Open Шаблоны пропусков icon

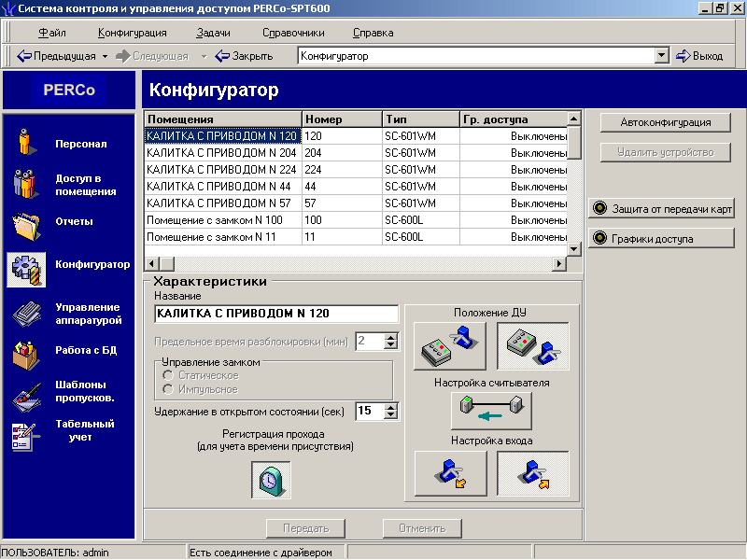coord(27,398)
